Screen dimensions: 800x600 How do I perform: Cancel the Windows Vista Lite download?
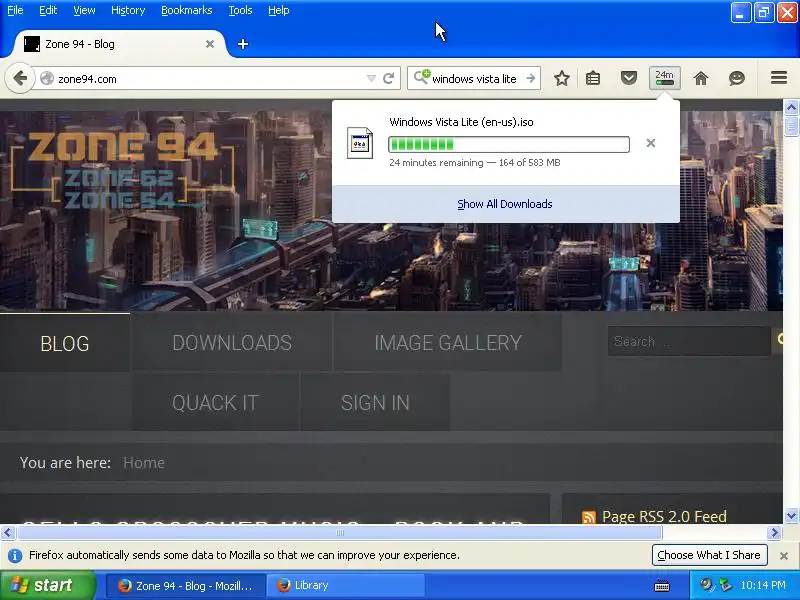point(651,143)
